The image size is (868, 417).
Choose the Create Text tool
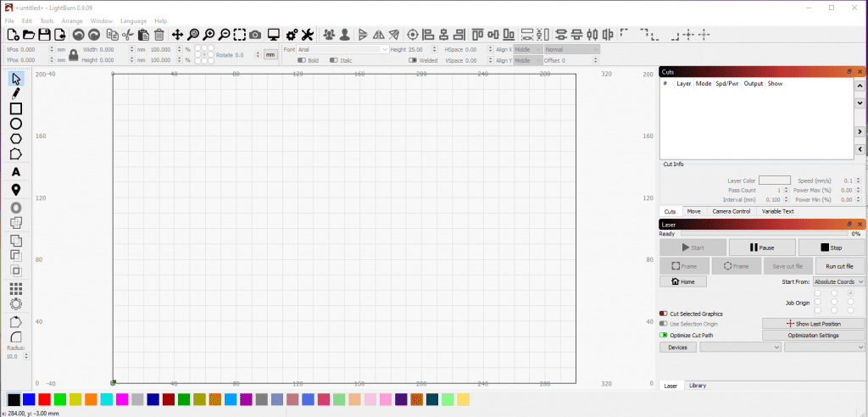[x=15, y=172]
